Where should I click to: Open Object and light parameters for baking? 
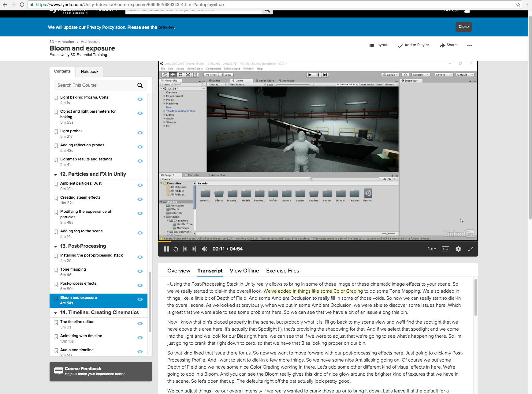pos(88,114)
